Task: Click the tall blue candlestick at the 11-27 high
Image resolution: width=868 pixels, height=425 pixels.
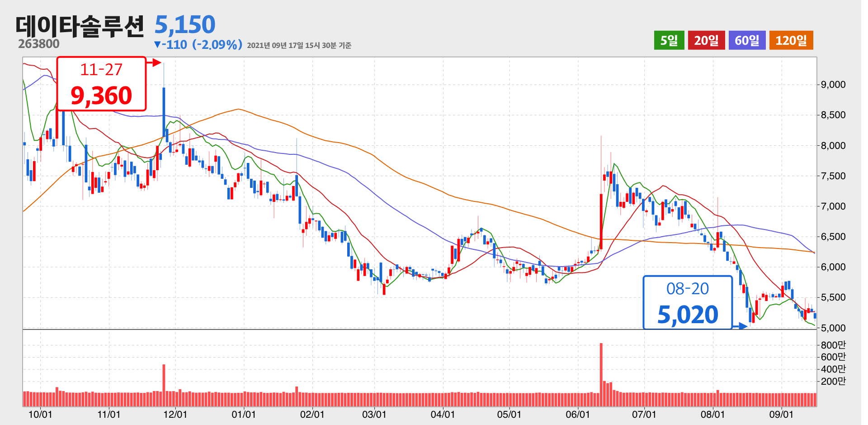Action: [x=164, y=112]
